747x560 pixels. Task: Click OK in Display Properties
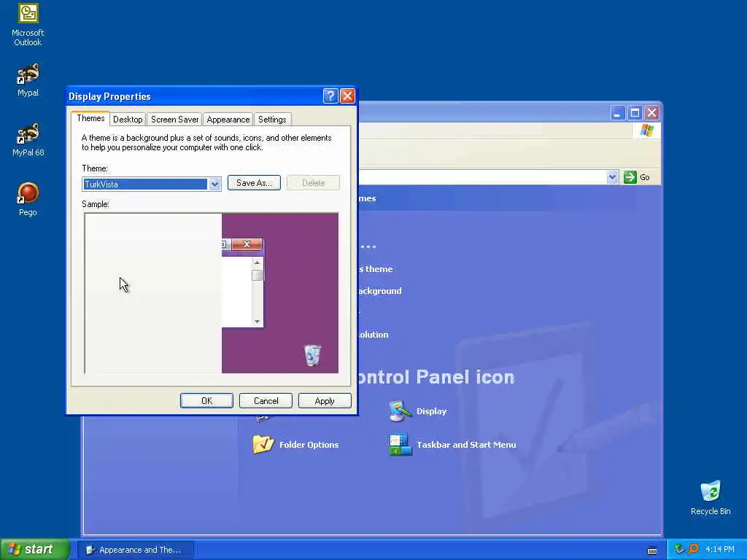coord(206,401)
